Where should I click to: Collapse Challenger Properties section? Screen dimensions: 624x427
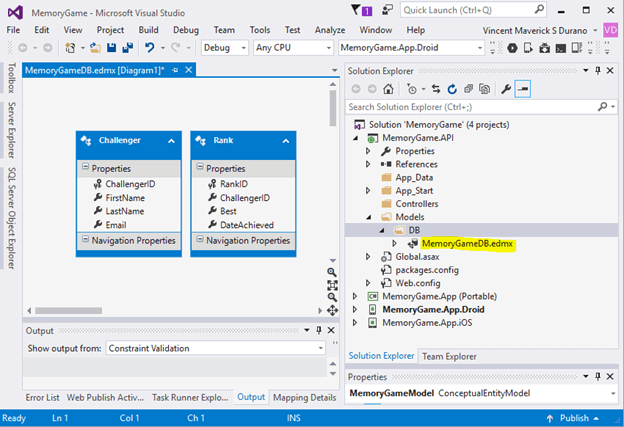(x=85, y=167)
